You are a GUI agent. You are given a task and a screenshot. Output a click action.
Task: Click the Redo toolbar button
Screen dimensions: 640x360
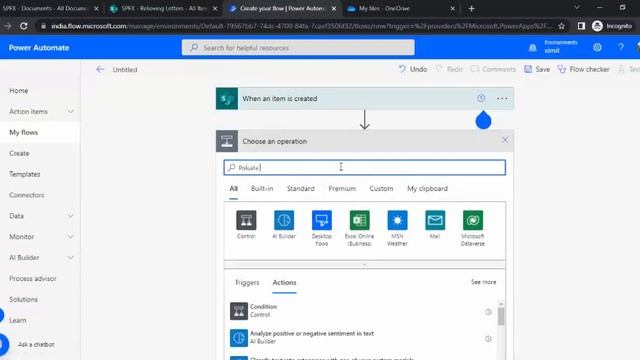[x=449, y=69]
